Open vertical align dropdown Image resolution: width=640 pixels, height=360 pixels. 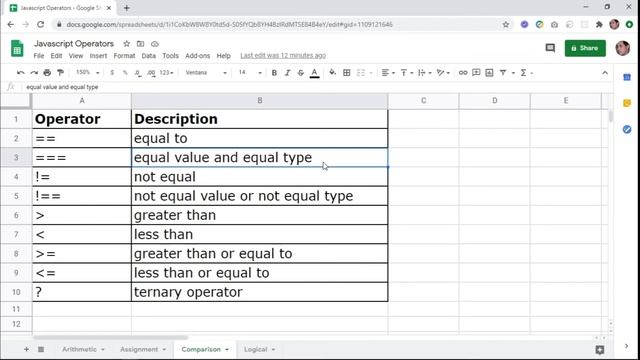[x=407, y=73]
